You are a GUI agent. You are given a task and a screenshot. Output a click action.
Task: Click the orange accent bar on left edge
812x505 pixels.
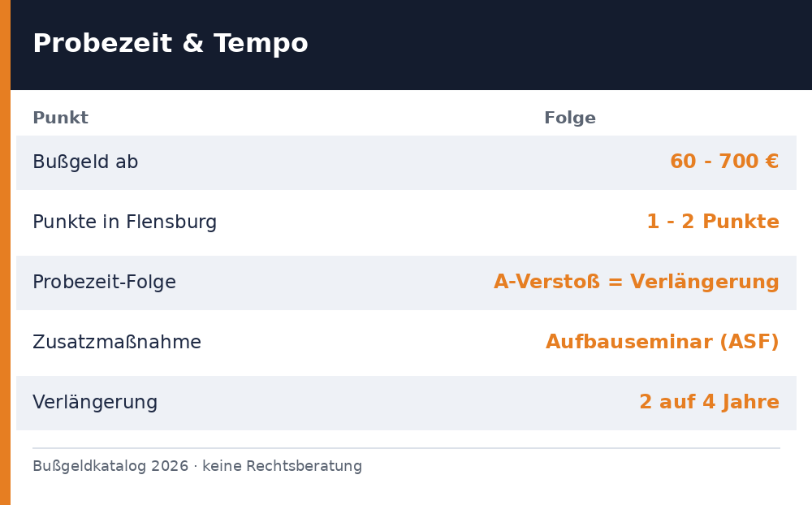coord(5,252)
